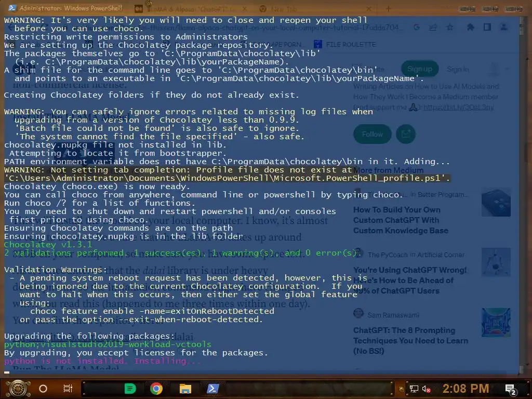Toggle Chrome's side panel icon

pyautogui.click(x=487, y=27)
